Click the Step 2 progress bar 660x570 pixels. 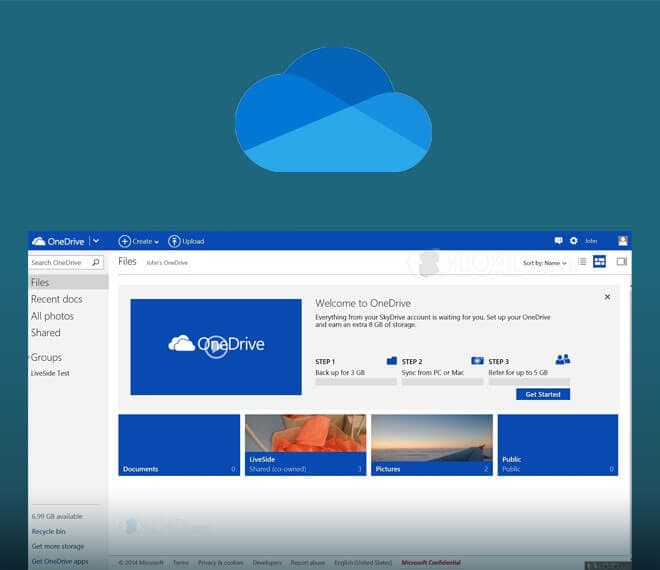(x=442, y=382)
